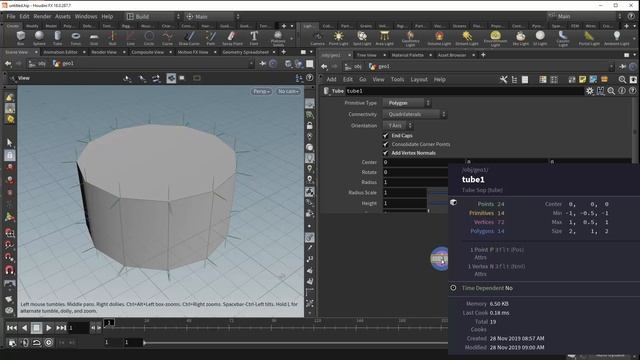Open the Main radial menu dropdown

tap(211, 16)
